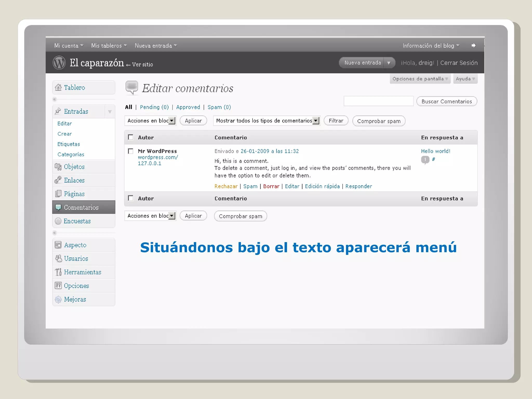Expand Opciones de pantalla panel
This screenshot has height=399, width=532.
click(x=420, y=79)
